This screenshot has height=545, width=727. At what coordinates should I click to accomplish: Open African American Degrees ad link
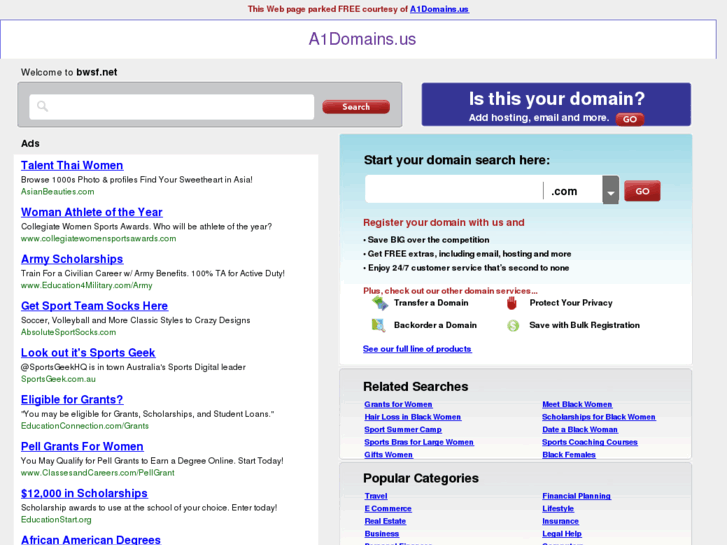point(90,539)
